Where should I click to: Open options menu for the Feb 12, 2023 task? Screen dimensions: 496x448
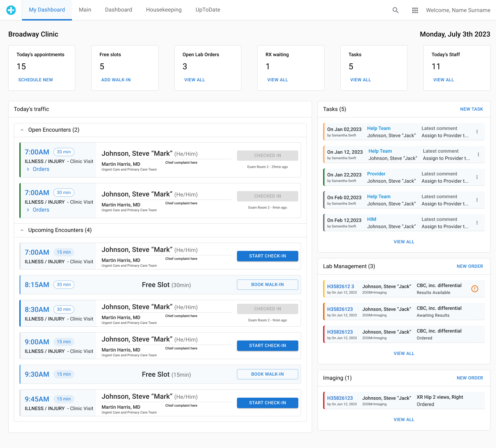pyautogui.click(x=477, y=223)
